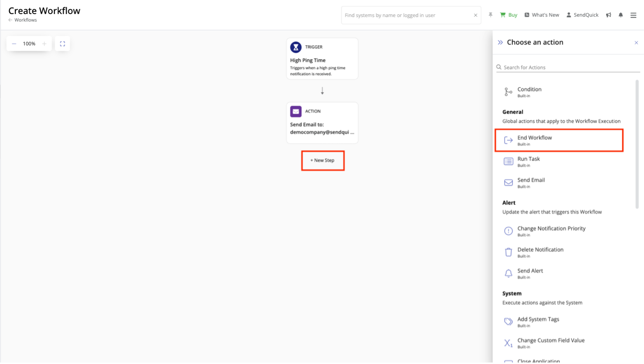
Task: Click the SendQuick user icon
Action: [x=569, y=15]
